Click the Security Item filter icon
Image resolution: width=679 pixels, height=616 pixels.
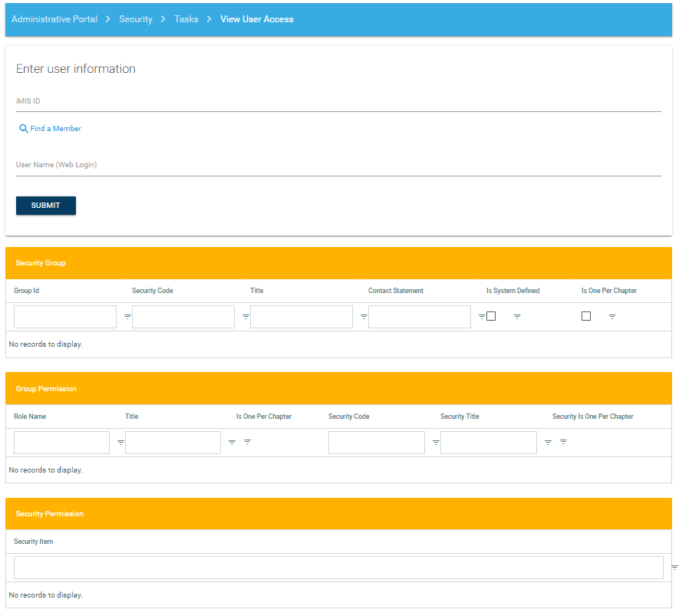tap(674, 568)
